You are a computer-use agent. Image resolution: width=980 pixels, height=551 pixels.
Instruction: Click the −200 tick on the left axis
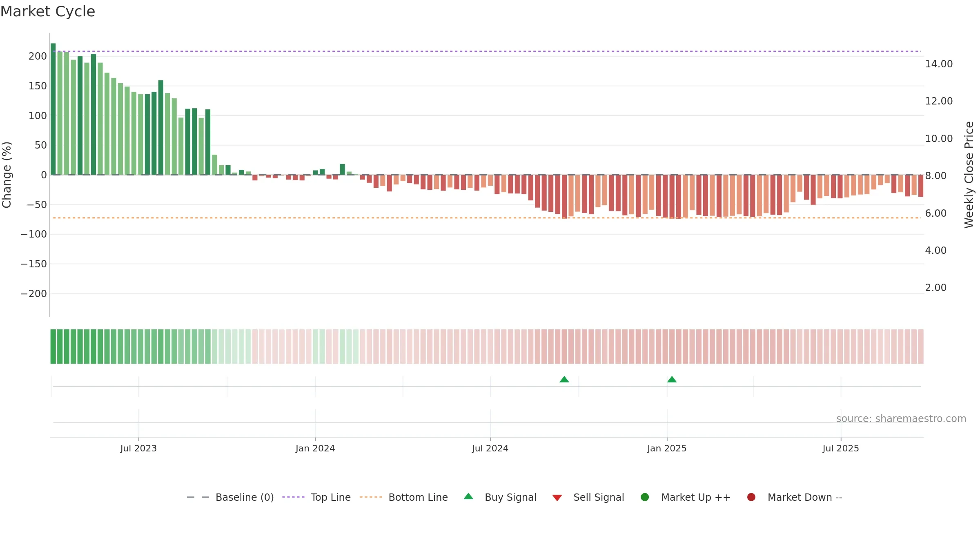coord(34,294)
